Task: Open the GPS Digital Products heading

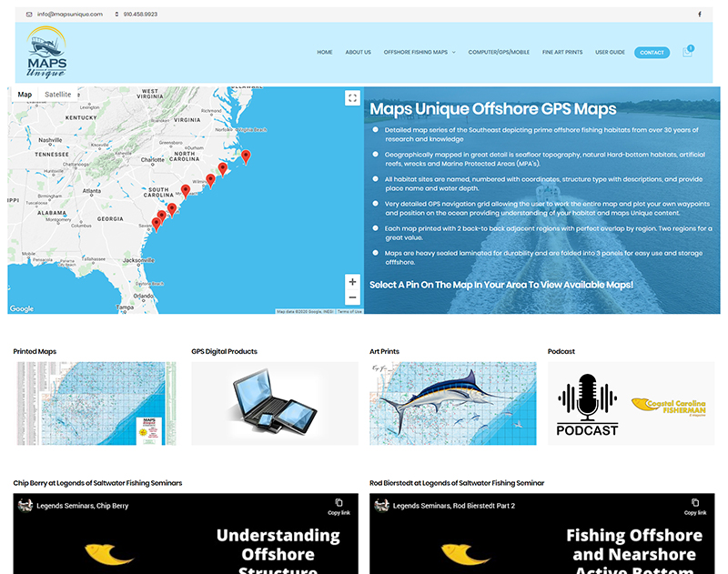Action: tap(224, 351)
